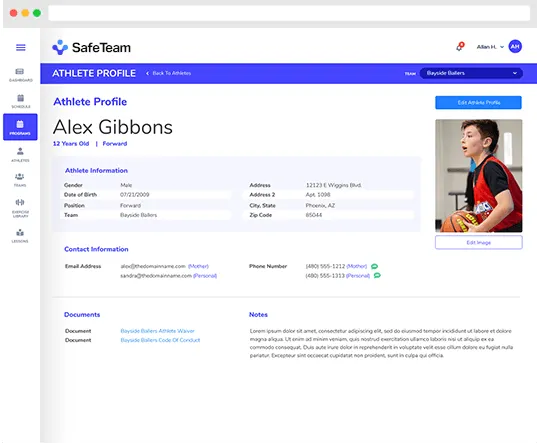Click the browser address bar
Image resolution: width=537 pixels, height=445 pixels.
[289, 13]
